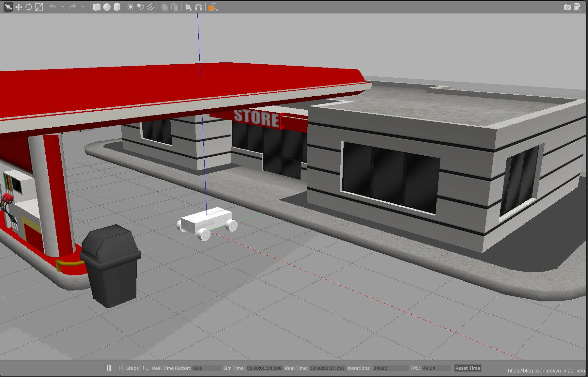Insert a box shape

[97, 7]
